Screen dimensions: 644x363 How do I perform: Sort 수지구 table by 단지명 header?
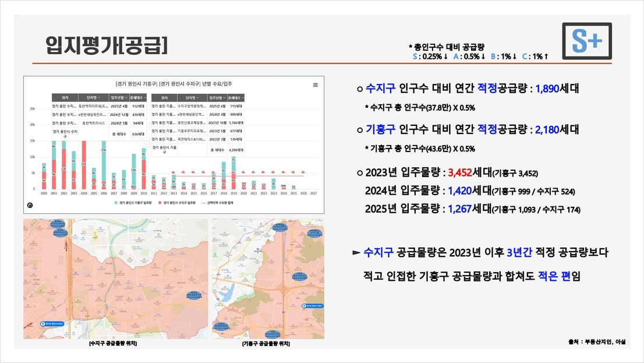point(93,98)
